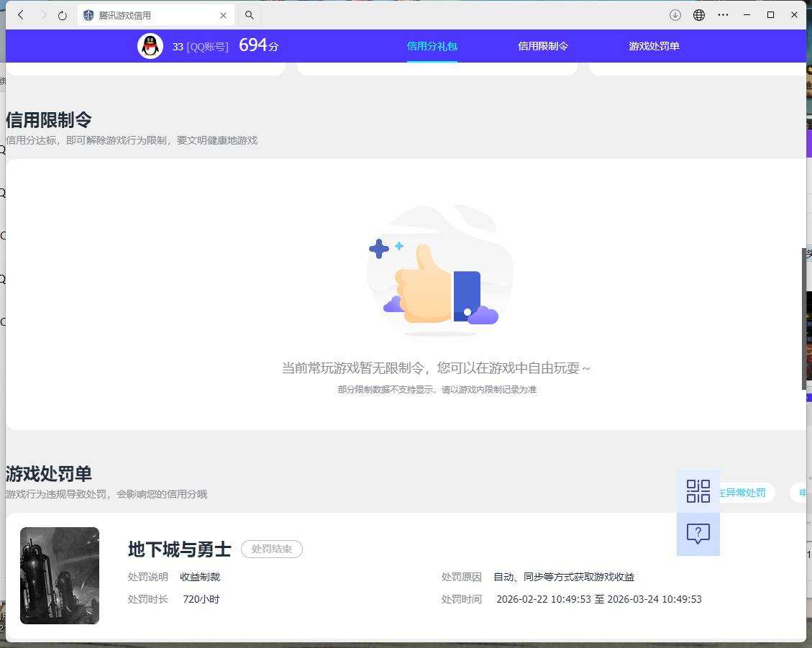The width and height of the screenshot is (812, 648).
Task: Open search with the magnifier icon
Action: [x=249, y=15]
